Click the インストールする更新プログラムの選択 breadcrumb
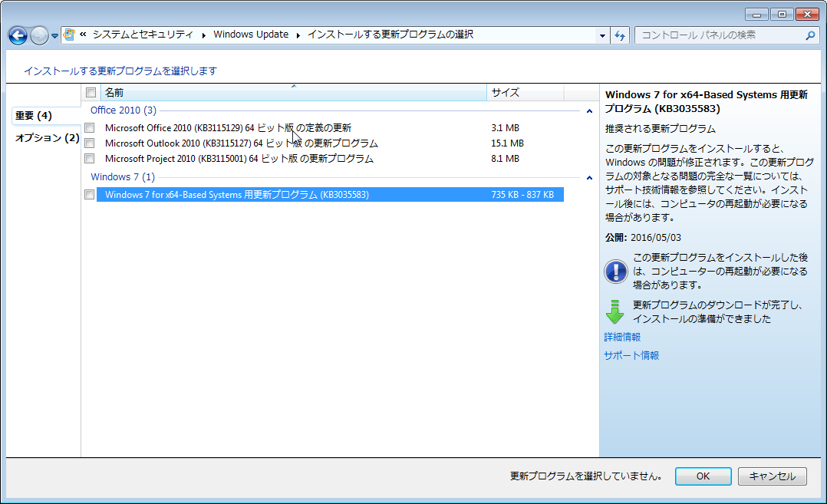Image resolution: width=827 pixels, height=504 pixels. coord(390,35)
